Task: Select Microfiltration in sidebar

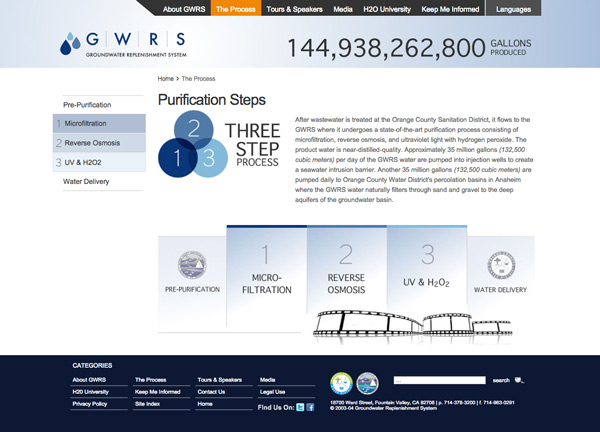Action: point(99,123)
